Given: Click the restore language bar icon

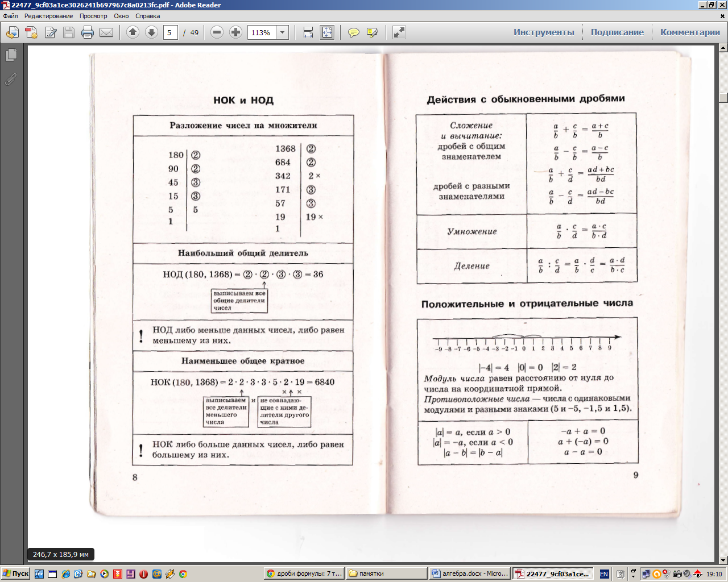Looking at the screenshot, I should [x=634, y=571].
